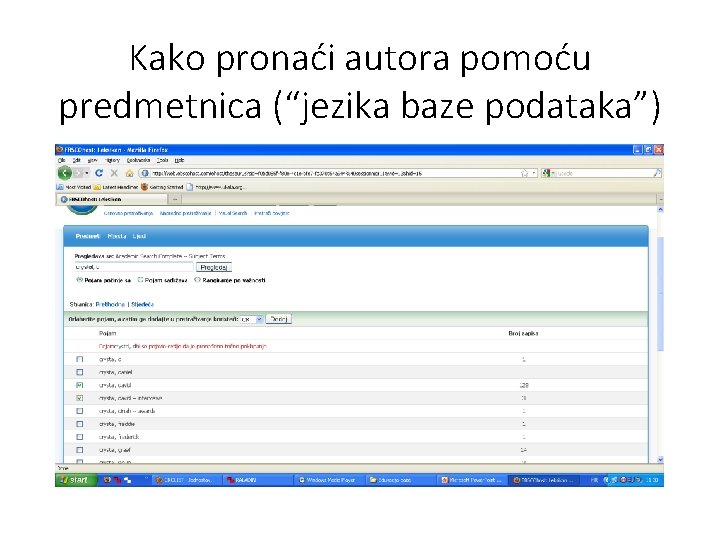
Task: Go to the Firefox Home page icon
Action: click(129, 173)
